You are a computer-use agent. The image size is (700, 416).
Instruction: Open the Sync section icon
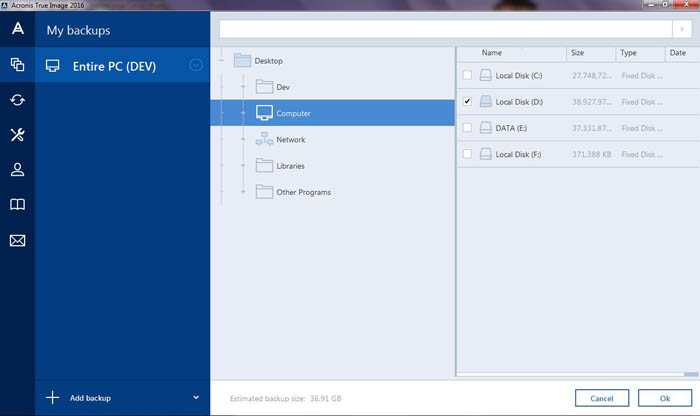[x=17, y=100]
